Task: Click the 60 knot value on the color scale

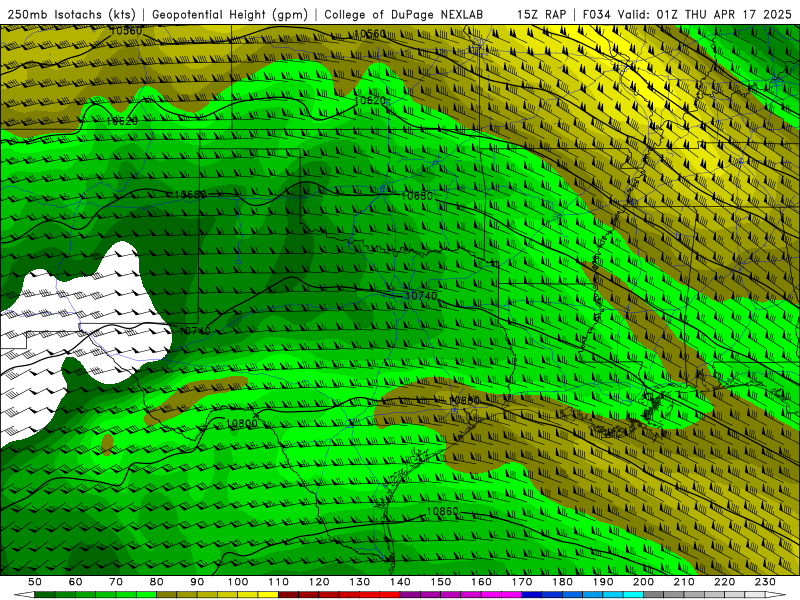Action: [x=75, y=582]
